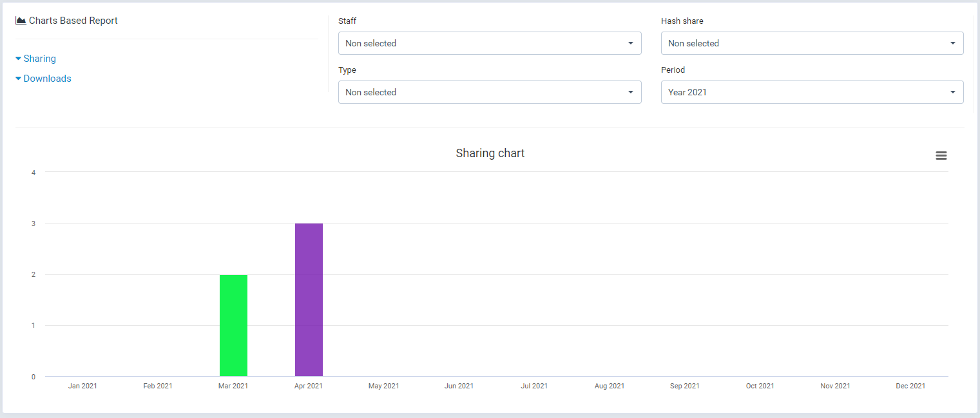Click the chevron triangle before Sharing
The width and height of the screenshot is (980, 418).
[18, 59]
